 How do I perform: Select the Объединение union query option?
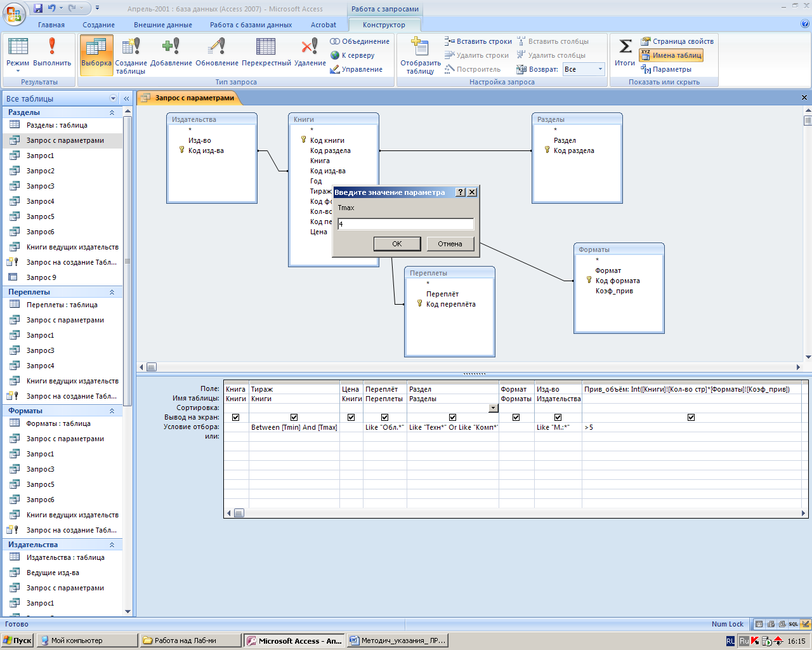(x=360, y=41)
